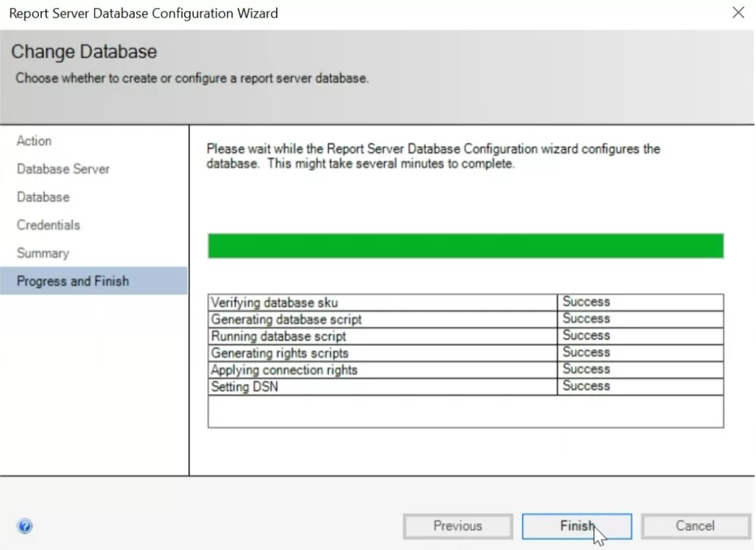Select the Credentials step
The width and height of the screenshot is (756, 550).
click(x=48, y=225)
